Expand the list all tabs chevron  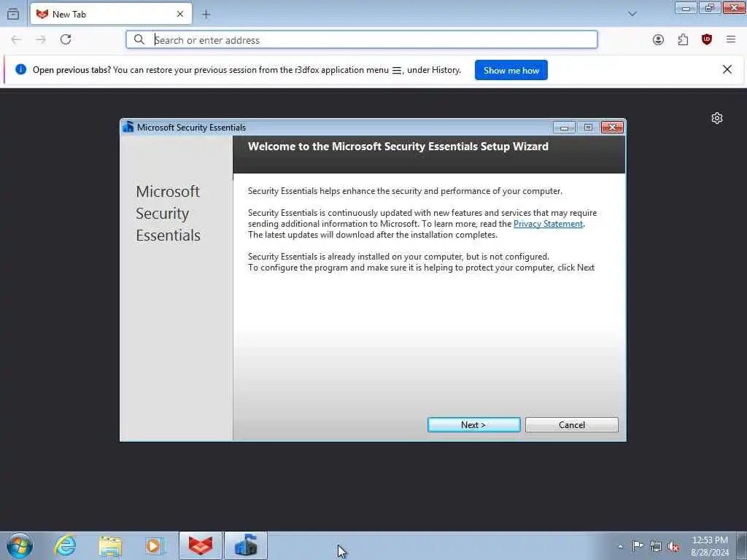point(632,14)
